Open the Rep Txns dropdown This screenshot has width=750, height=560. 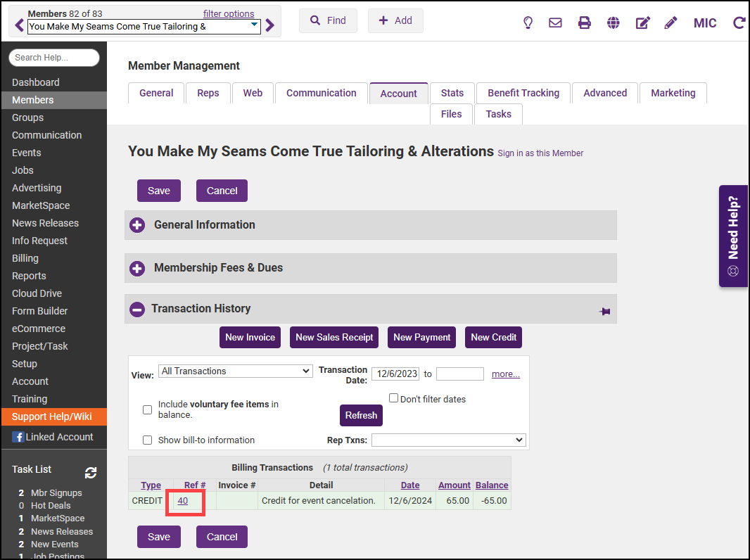(x=448, y=440)
